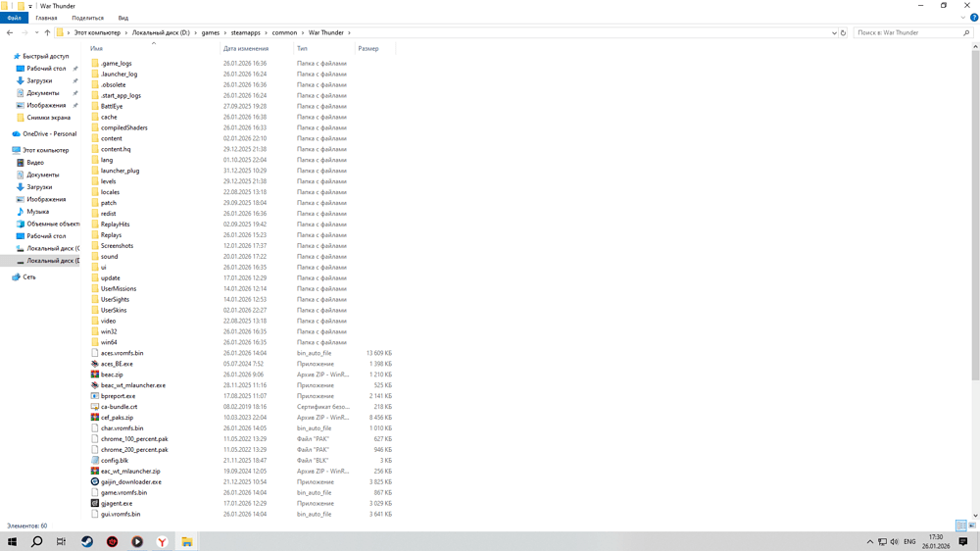
Task: Click the Music folder icon in the sidebar
Action: (20, 212)
